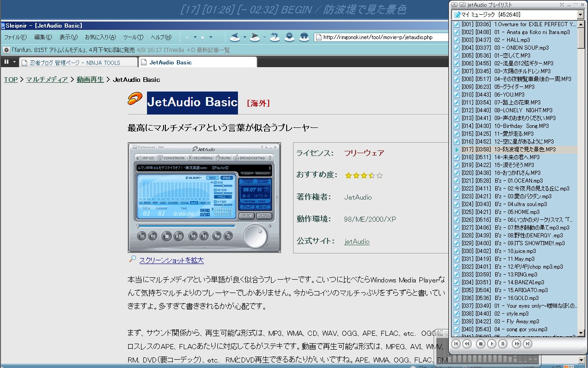588x368 pixels.
Task: Go back with Sleipnir's back arrow
Action: tap(235, 37)
